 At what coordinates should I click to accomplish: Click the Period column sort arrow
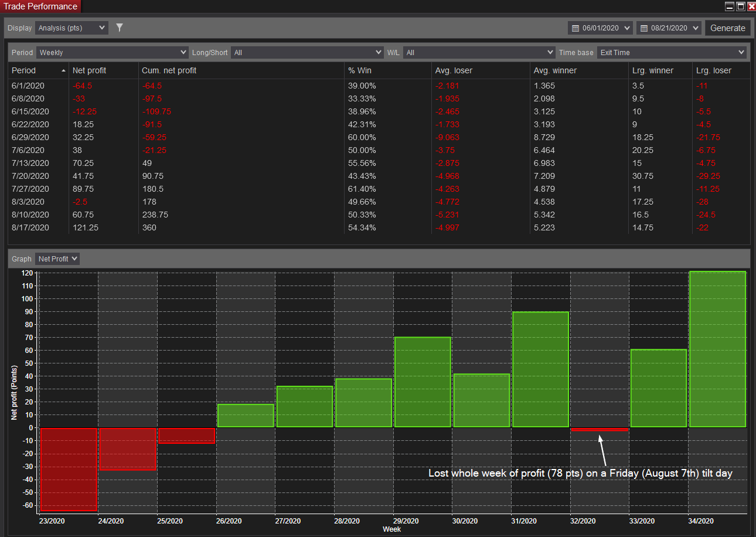(x=63, y=70)
